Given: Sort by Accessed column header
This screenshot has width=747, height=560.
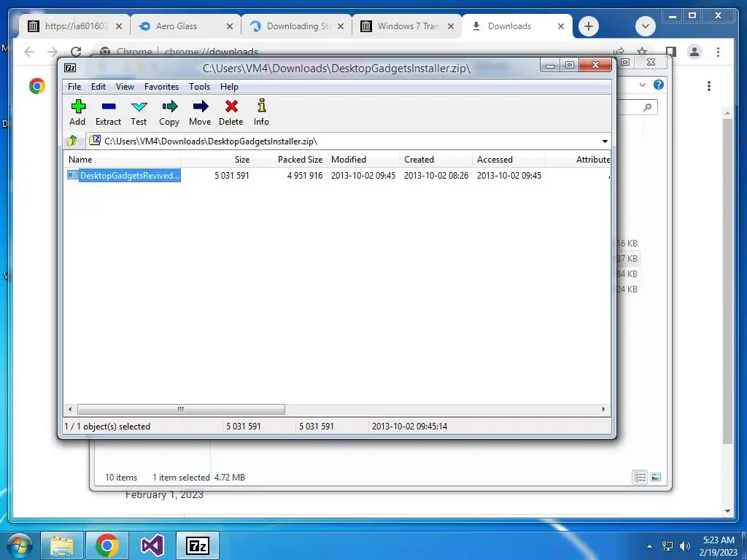Looking at the screenshot, I should tap(508, 160).
